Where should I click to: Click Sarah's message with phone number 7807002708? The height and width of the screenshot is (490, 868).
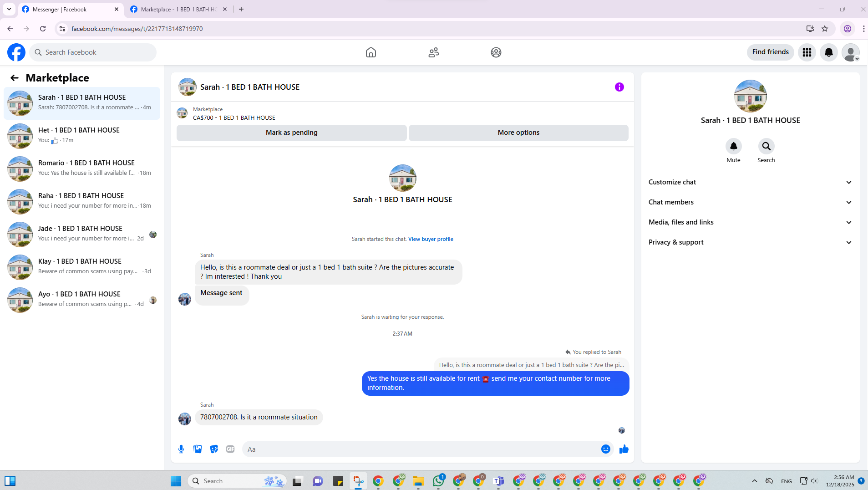click(x=259, y=417)
